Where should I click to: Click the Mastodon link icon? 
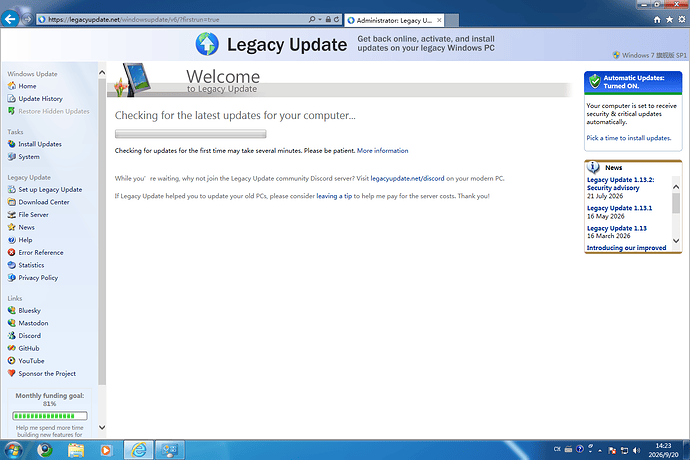pyautogui.click(x=12, y=323)
